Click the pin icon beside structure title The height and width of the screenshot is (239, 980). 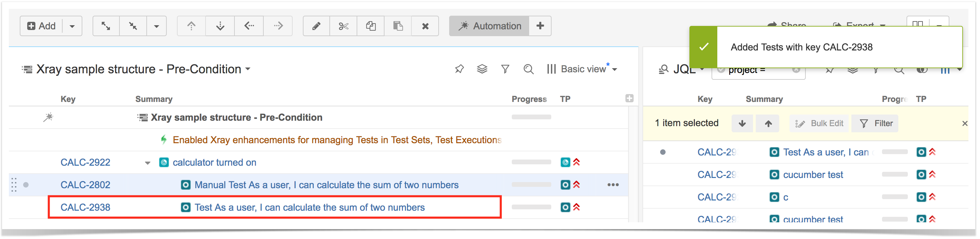(459, 69)
